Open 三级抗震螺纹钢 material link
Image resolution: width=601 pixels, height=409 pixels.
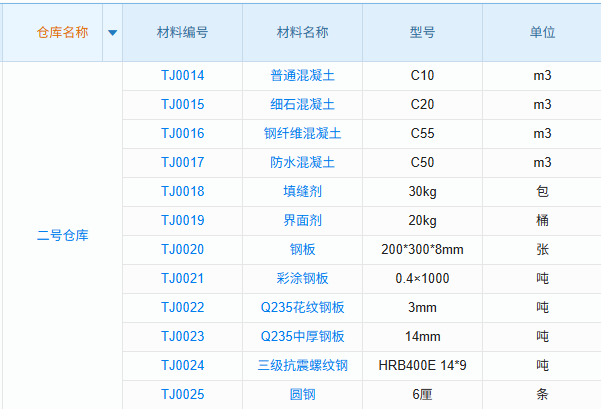(x=302, y=365)
